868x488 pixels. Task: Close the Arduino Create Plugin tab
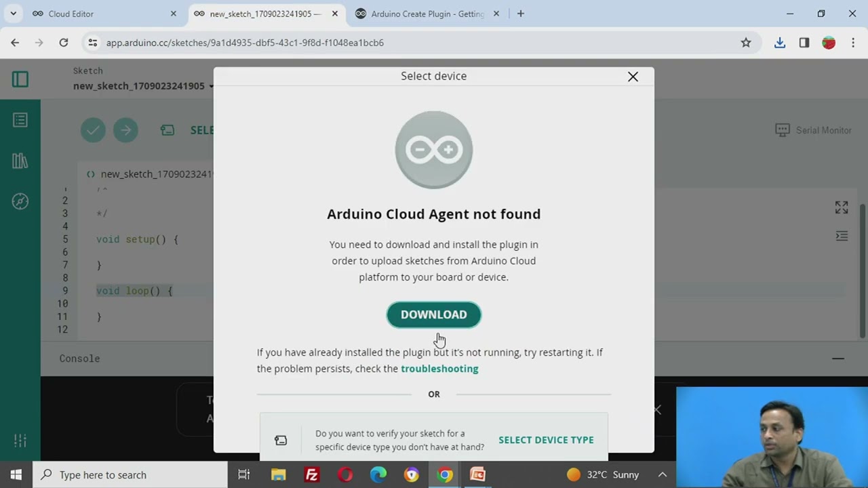coord(496,14)
